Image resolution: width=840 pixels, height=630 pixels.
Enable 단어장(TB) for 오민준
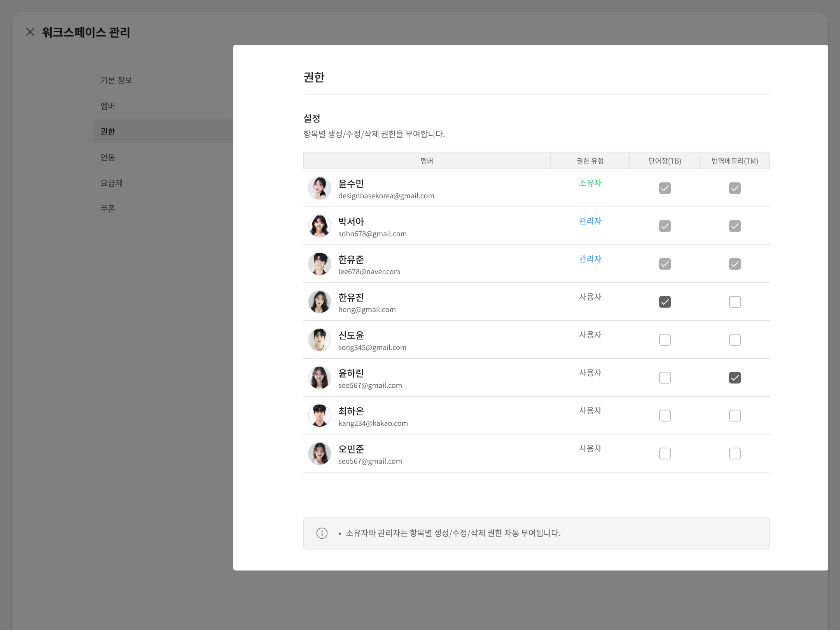[x=665, y=454]
